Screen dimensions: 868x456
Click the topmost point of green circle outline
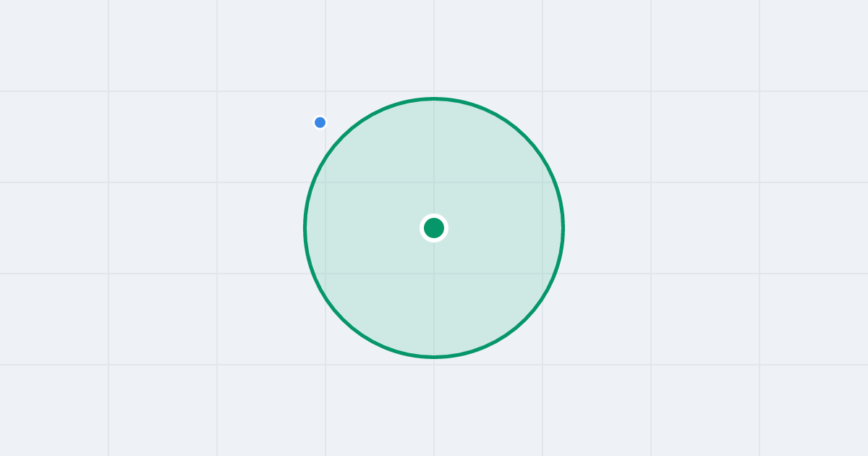point(434,98)
